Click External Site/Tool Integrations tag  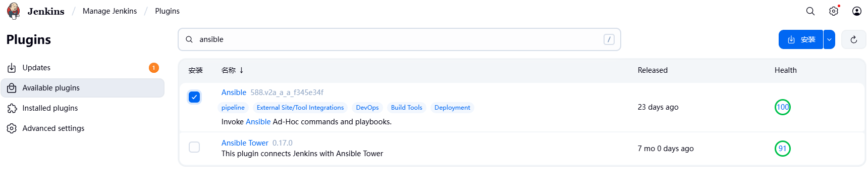coord(300,108)
